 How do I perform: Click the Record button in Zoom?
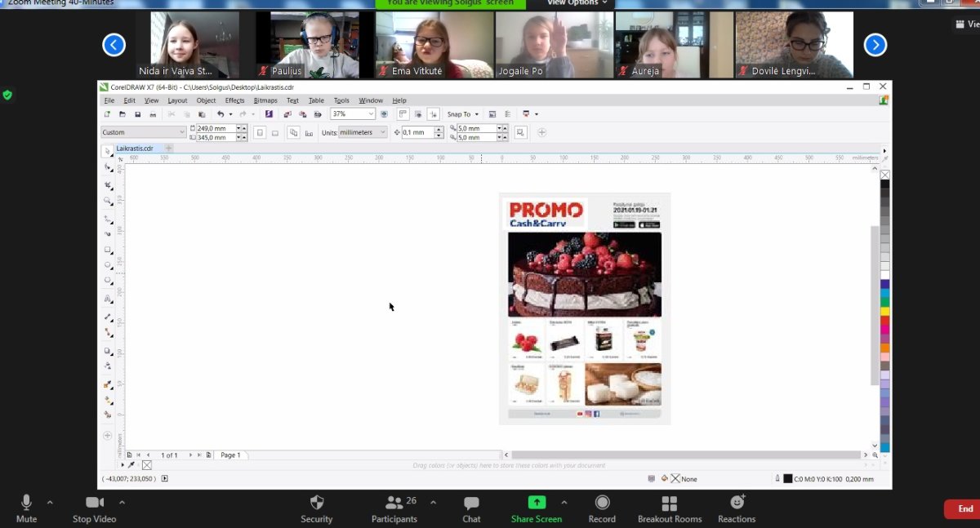(602, 508)
